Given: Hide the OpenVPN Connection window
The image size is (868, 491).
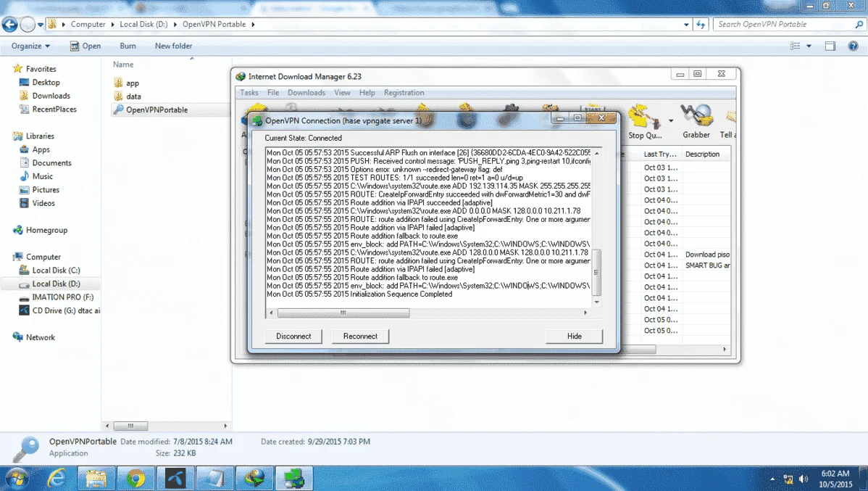Looking at the screenshot, I should click(x=574, y=337).
